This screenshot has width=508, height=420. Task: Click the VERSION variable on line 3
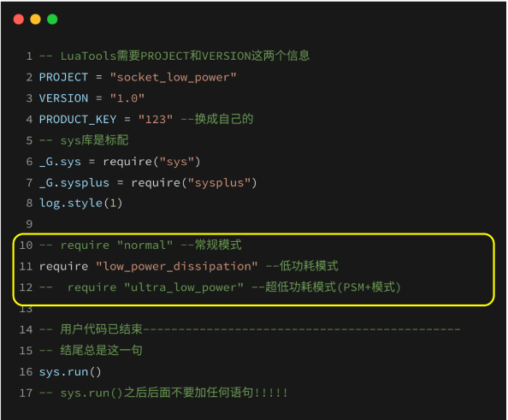coord(63,98)
